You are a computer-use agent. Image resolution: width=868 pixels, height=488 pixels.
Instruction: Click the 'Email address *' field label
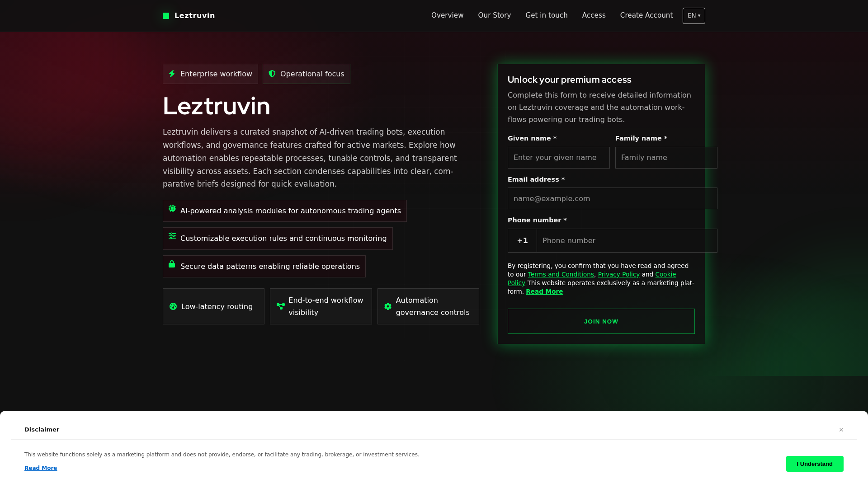point(536,179)
